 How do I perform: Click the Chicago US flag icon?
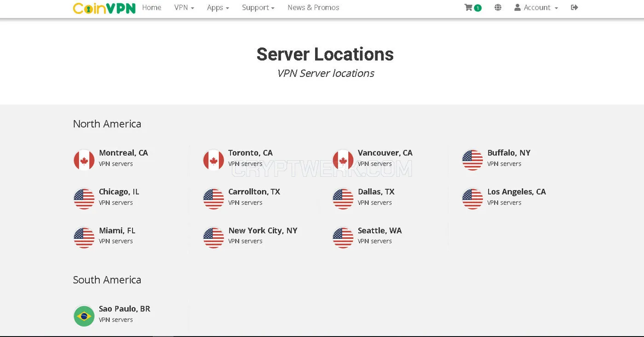pos(84,199)
